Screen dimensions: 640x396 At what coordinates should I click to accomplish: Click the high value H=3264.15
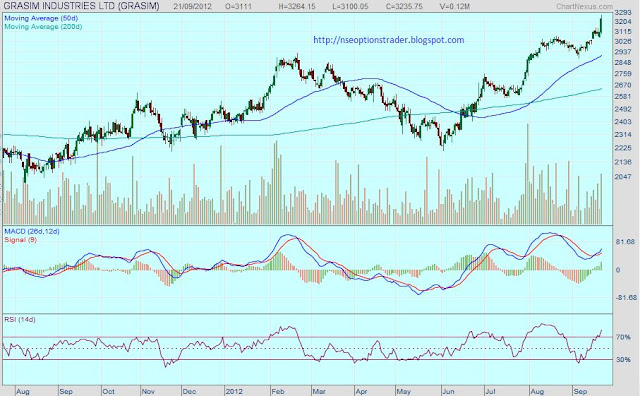[297, 6]
